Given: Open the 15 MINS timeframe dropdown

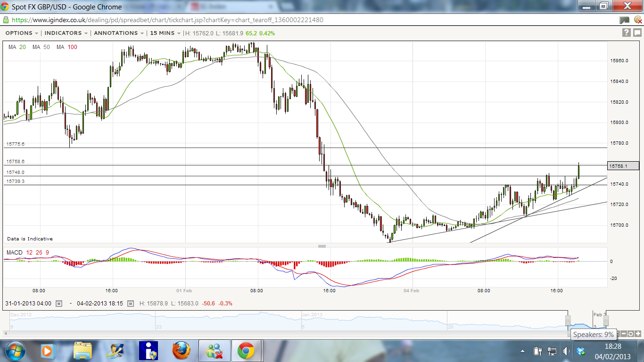Looking at the screenshot, I should click(x=165, y=33).
